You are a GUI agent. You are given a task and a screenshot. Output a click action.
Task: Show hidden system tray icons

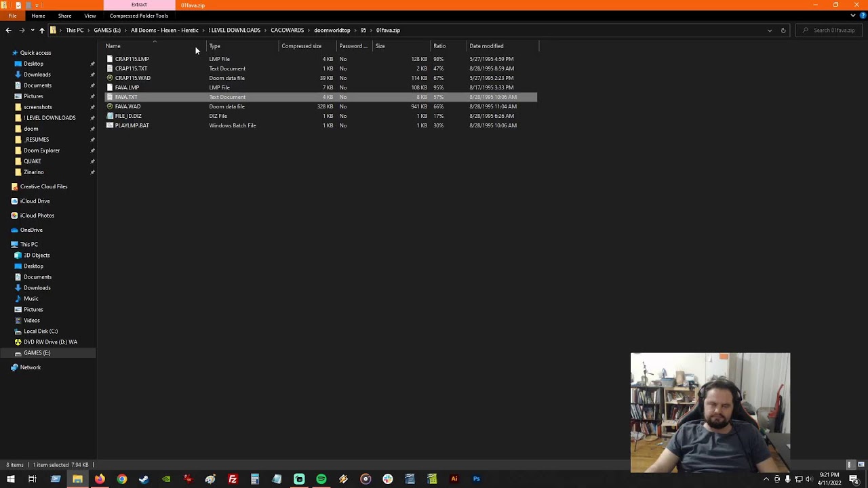[766, 479]
